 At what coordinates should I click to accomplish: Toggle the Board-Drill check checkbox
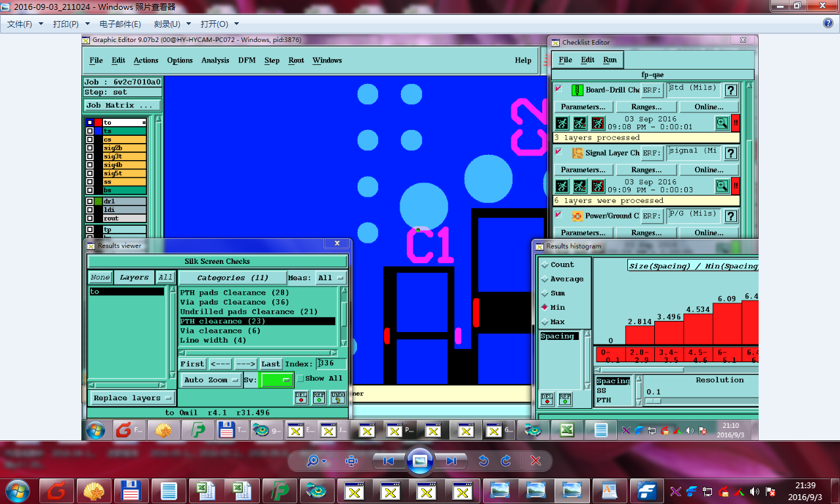tap(559, 89)
